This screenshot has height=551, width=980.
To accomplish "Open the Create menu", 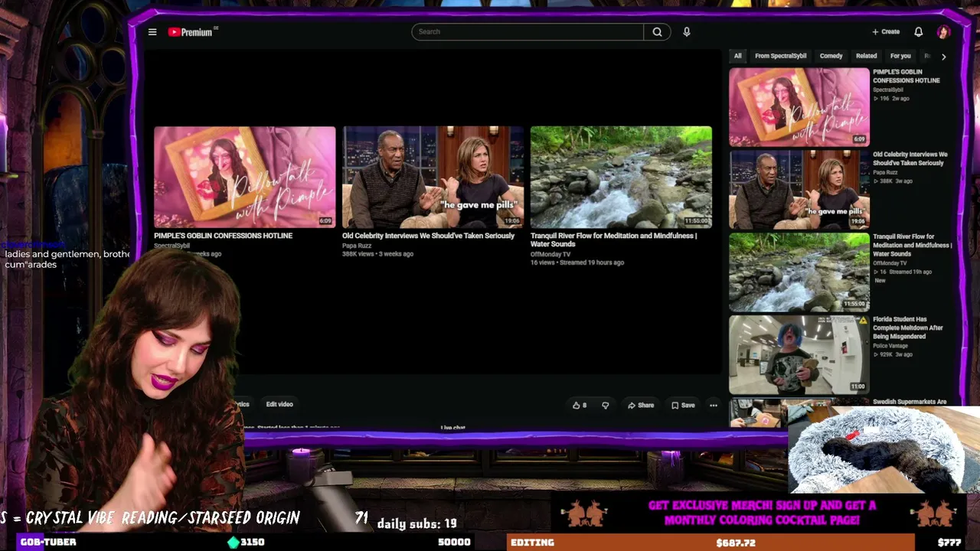I will (x=886, y=31).
